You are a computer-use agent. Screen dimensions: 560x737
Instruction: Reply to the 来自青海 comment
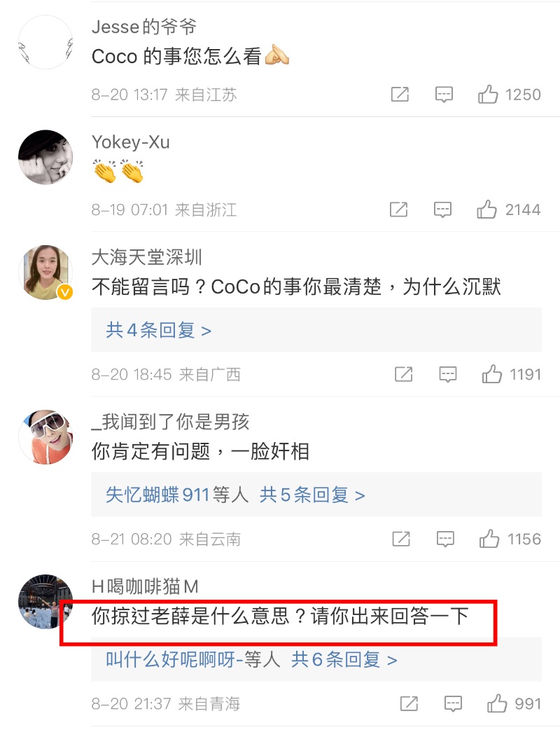[x=454, y=703]
